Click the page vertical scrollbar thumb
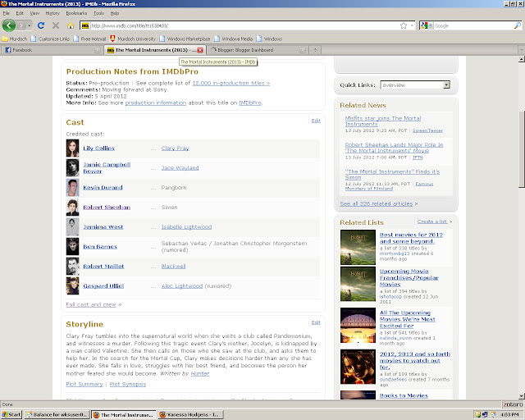525x420 pixels. pos(522,149)
